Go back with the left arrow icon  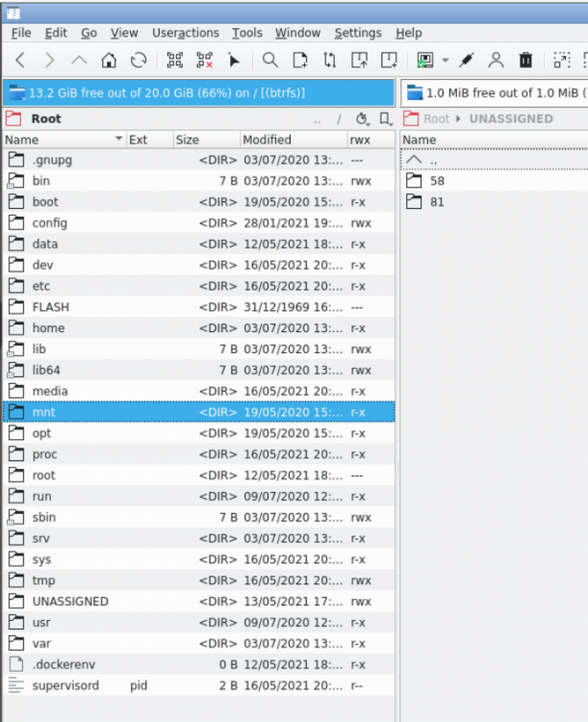tap(20, 61)
